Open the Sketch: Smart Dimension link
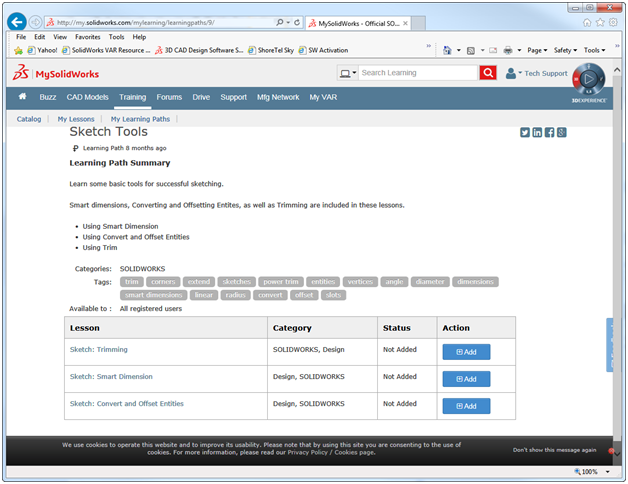This screenshot has height=484, width=628. 111,377
